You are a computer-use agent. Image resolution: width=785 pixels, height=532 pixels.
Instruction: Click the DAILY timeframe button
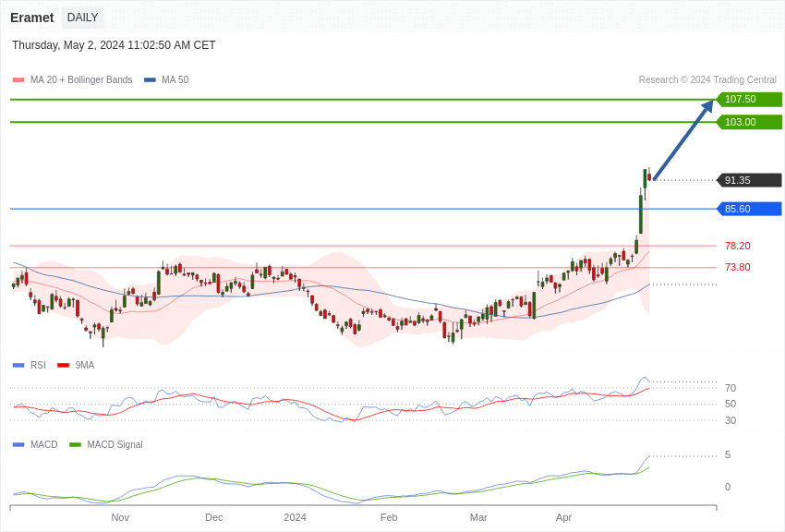82,18
